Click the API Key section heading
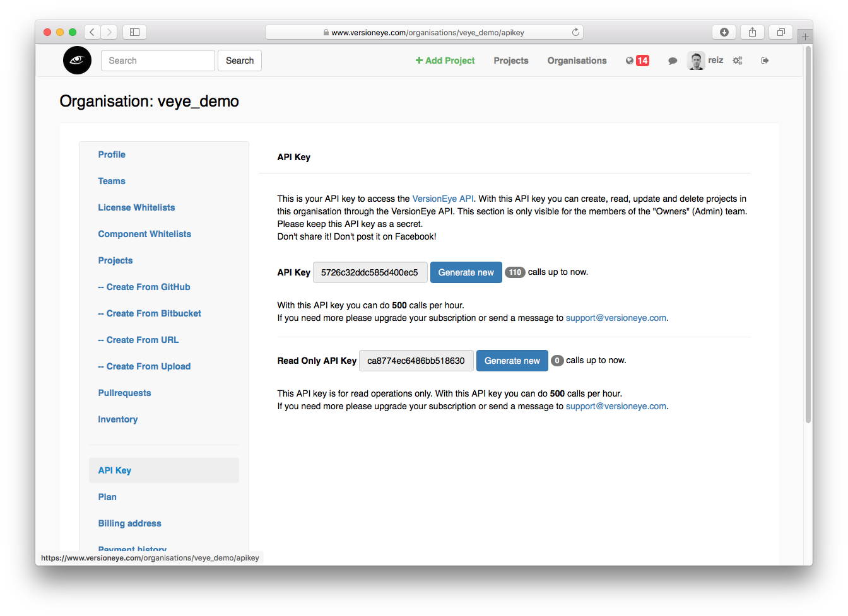This screenshot has height=616, width=848. (294, 157)
